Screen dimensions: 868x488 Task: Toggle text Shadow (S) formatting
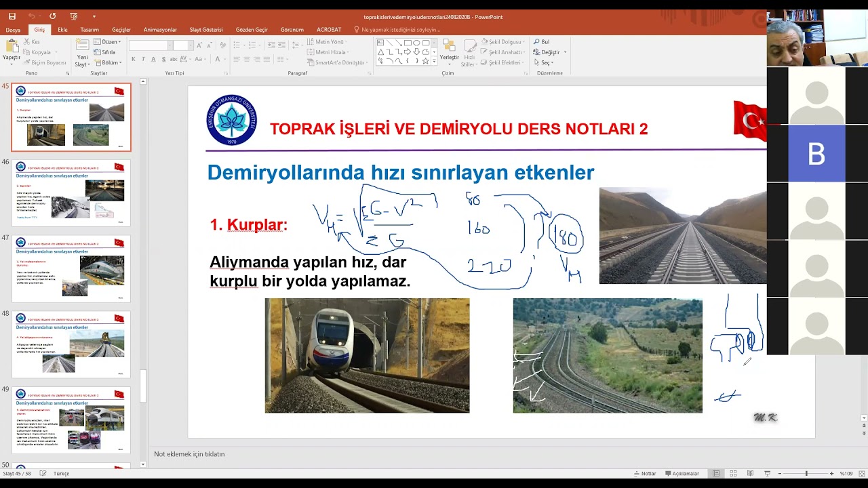[163, 59]
